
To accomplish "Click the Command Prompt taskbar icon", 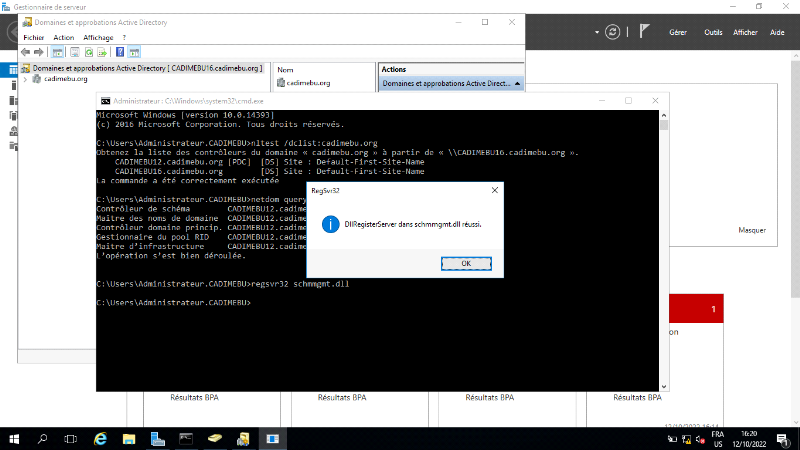I will tap(186, 438).
